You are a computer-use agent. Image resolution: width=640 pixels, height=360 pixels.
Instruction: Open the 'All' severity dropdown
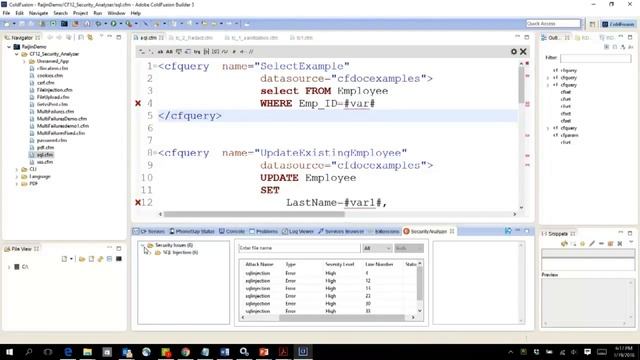(377, 248)
